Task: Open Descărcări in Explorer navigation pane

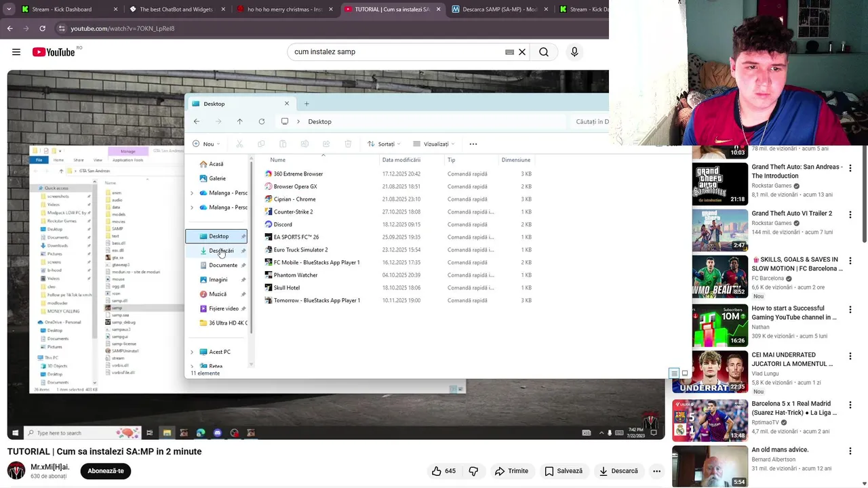Action: (221, 251)
